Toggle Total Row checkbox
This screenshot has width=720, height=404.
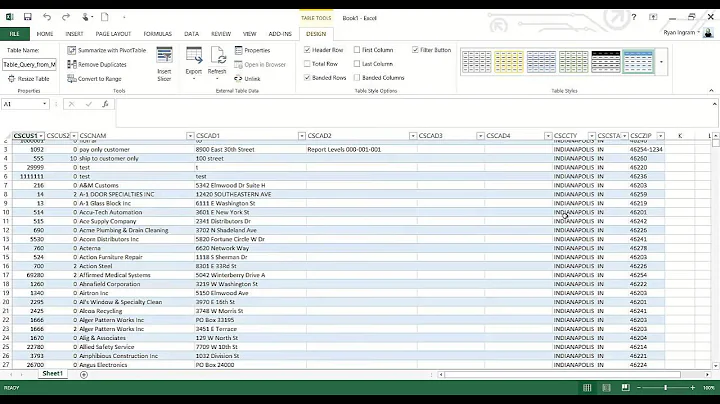click(307, 64)
